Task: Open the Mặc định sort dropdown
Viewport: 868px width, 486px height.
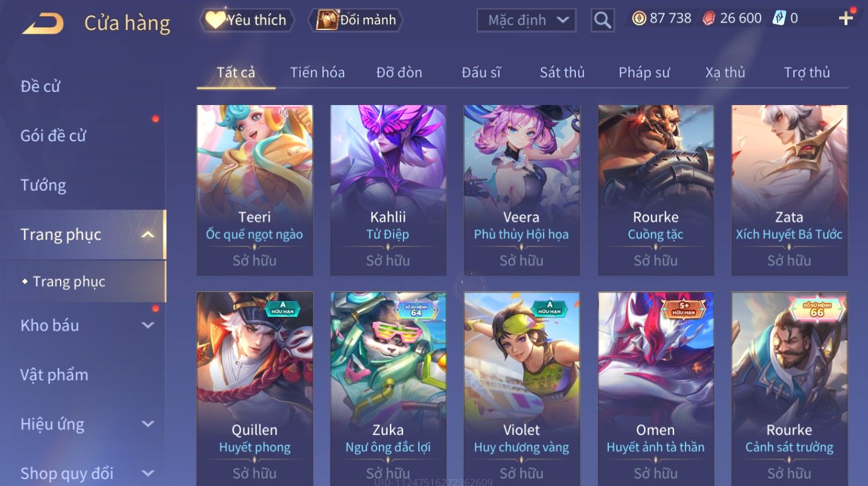Action: 526,20
